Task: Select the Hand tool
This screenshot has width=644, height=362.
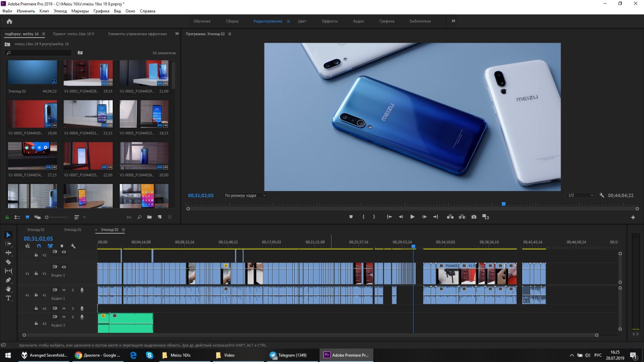Action: (8, 289)
